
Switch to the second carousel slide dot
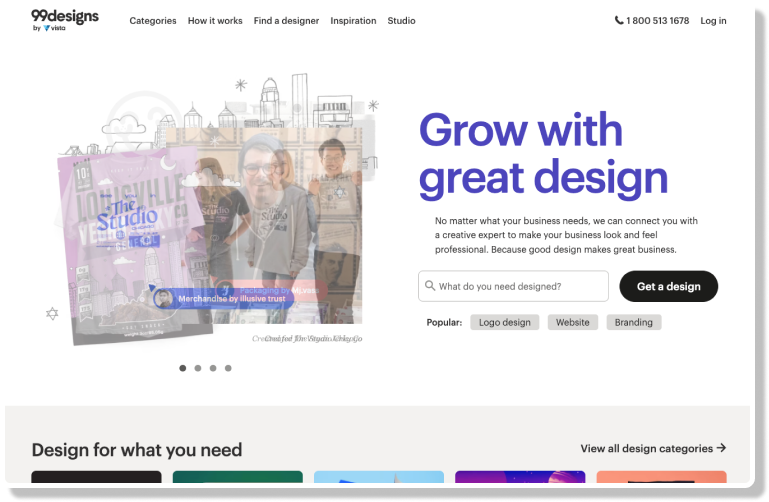point(198,368)
